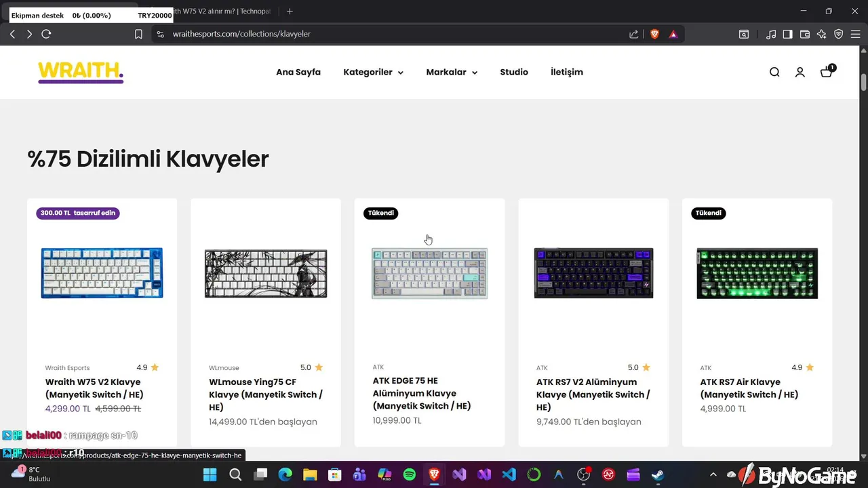Open ATK EDGE 75 HE Alüminyum Klavye link
Viewport: 868px width, 488px height.
pos(422,393)
